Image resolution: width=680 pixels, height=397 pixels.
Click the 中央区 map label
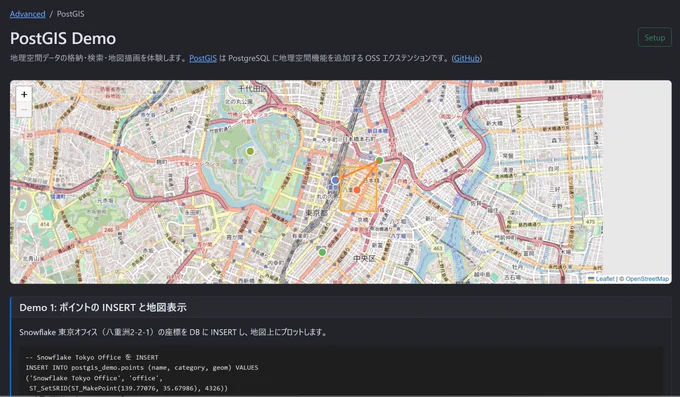(364, 259)
